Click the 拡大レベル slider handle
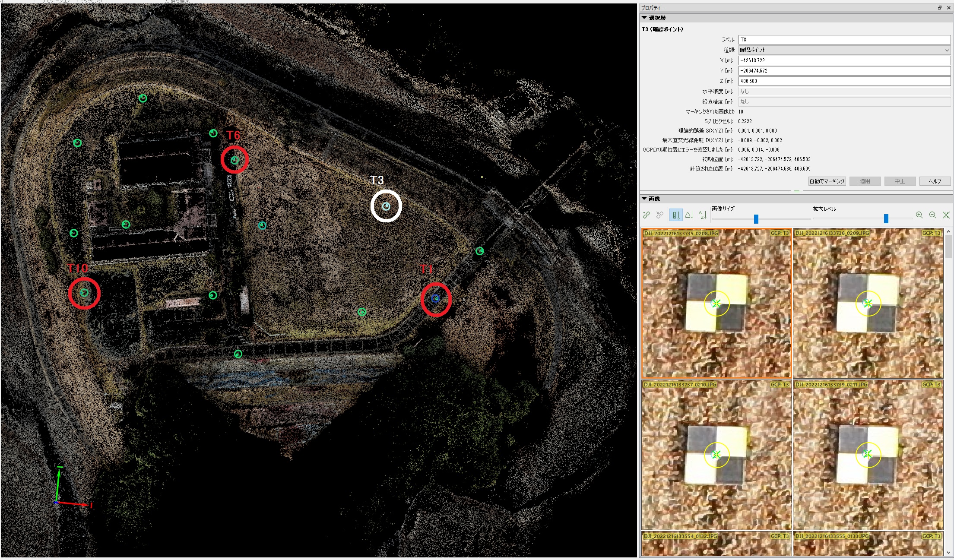This screenshot has height=560, width=954. (886, 219)
